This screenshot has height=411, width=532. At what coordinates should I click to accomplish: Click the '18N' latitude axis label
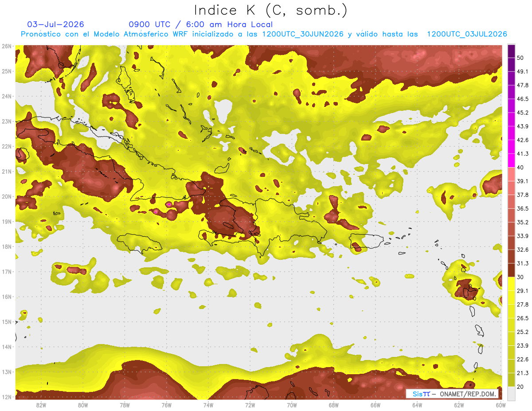coord(7,247)
